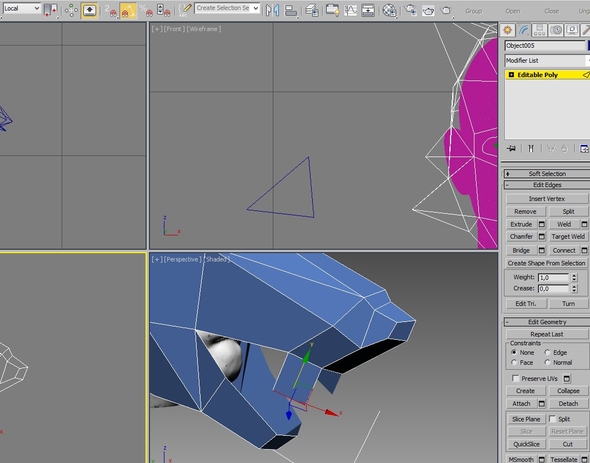The width and height of the screenshot is (590, 463).
Task: Click the Extrude button
Action: click(x=521, y=224)
